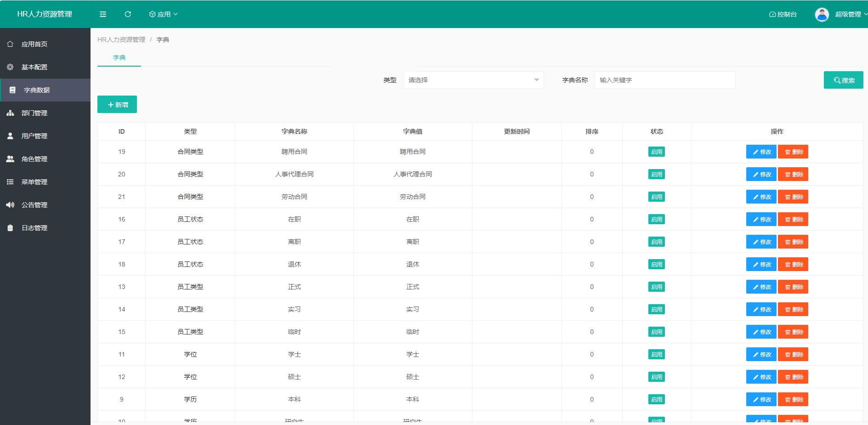Viewport: 868px width, 425px height.
Task: Open 日志管理 in the sidebar
Action: [x=33, y=228]
